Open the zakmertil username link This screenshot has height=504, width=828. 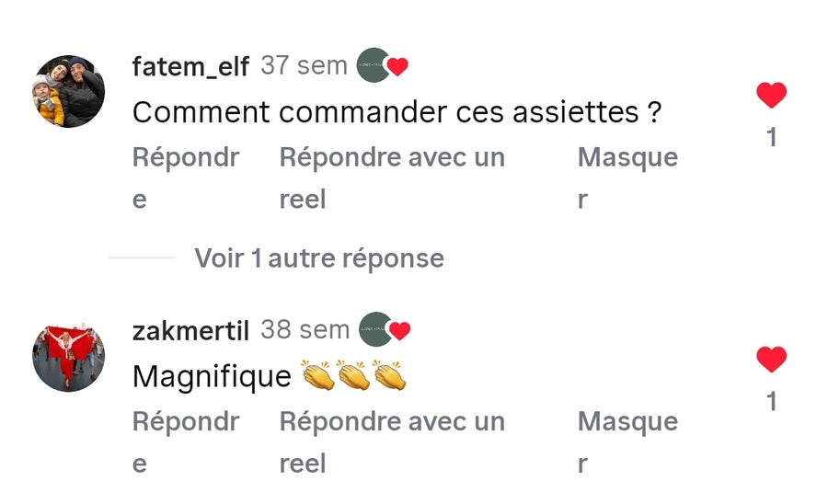point(190,331)
